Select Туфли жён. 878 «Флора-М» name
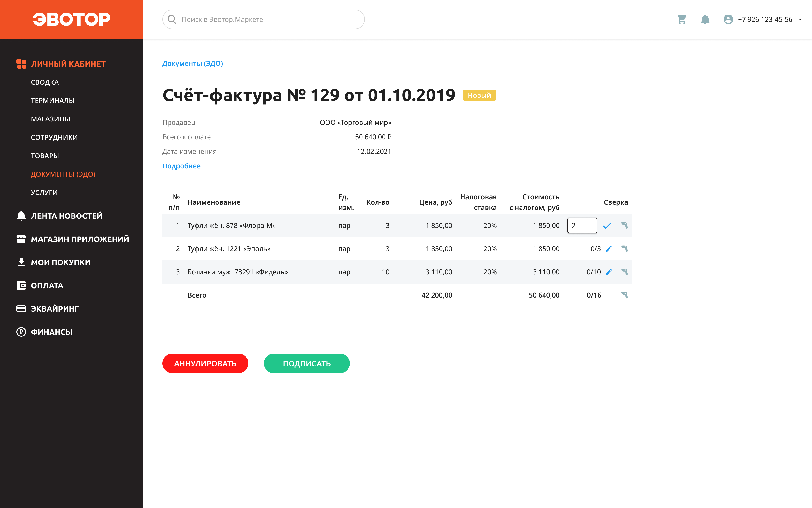 pyautogui.click(x=232, y=225)
